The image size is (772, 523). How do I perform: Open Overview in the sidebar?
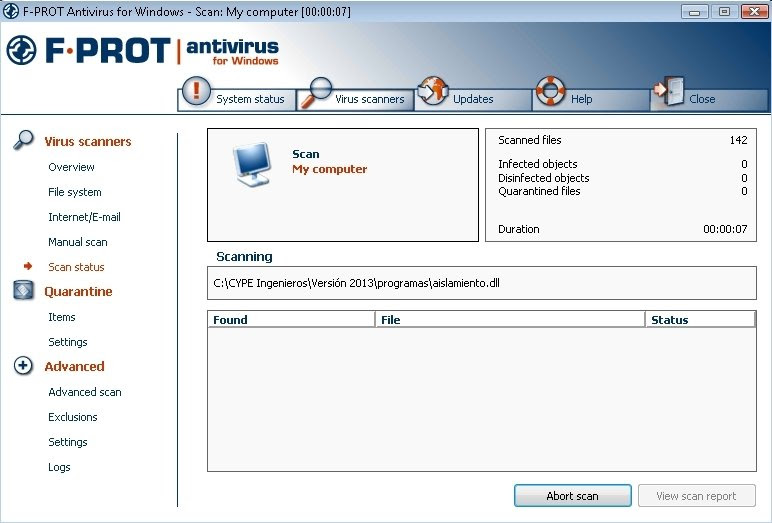(71, 167)
